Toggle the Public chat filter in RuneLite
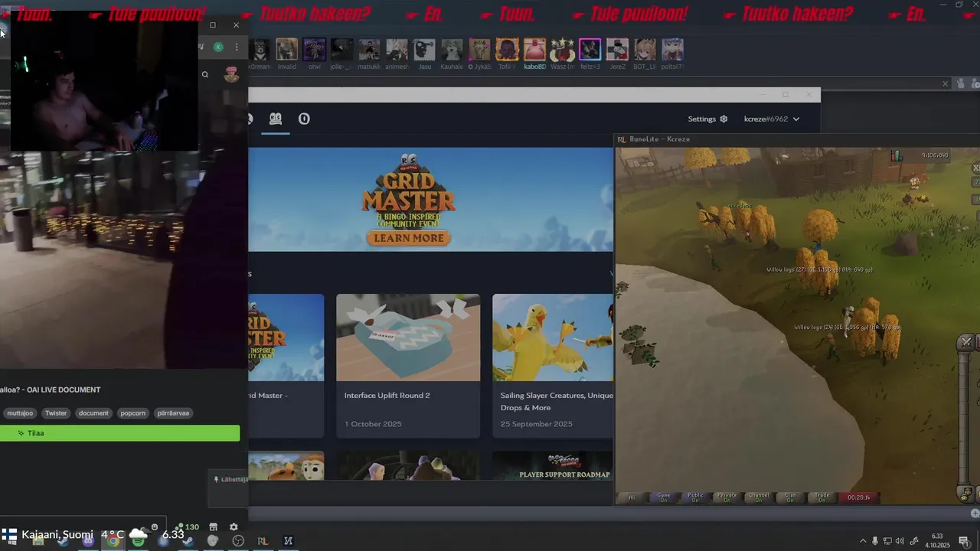 pos(695,497)
